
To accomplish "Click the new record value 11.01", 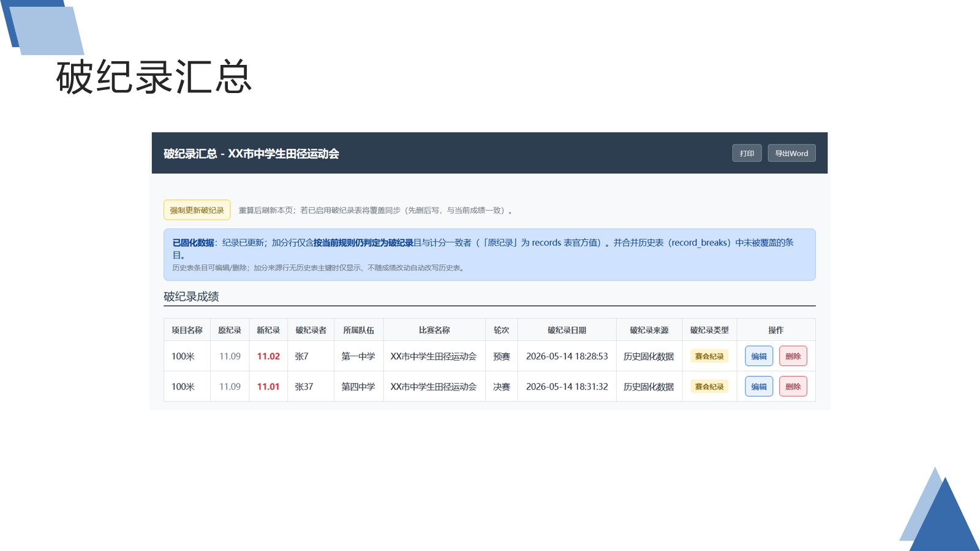I will [x=268, y=387].
